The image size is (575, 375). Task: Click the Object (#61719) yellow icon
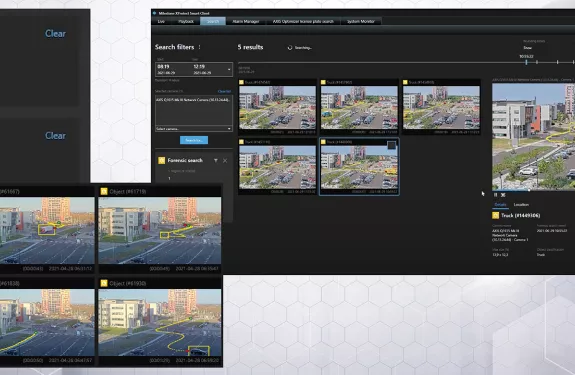point(104,191)
